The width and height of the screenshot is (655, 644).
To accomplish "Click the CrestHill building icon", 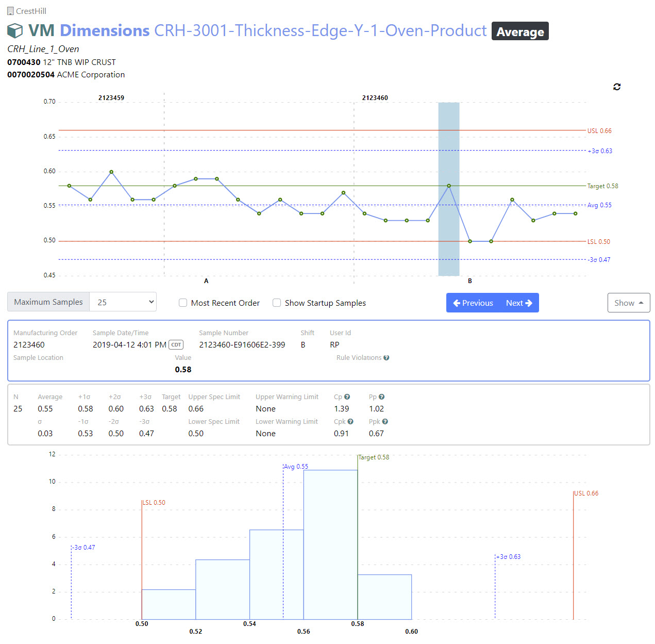I will click(10, 11).
